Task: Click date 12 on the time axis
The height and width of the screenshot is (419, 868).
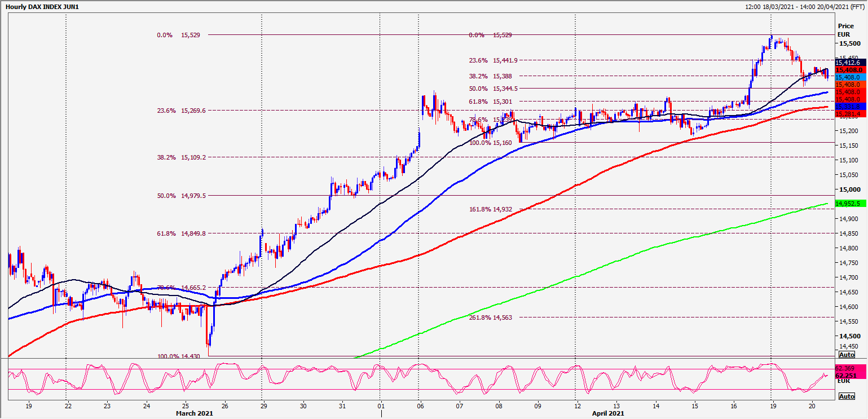Action: pos(577,405)
